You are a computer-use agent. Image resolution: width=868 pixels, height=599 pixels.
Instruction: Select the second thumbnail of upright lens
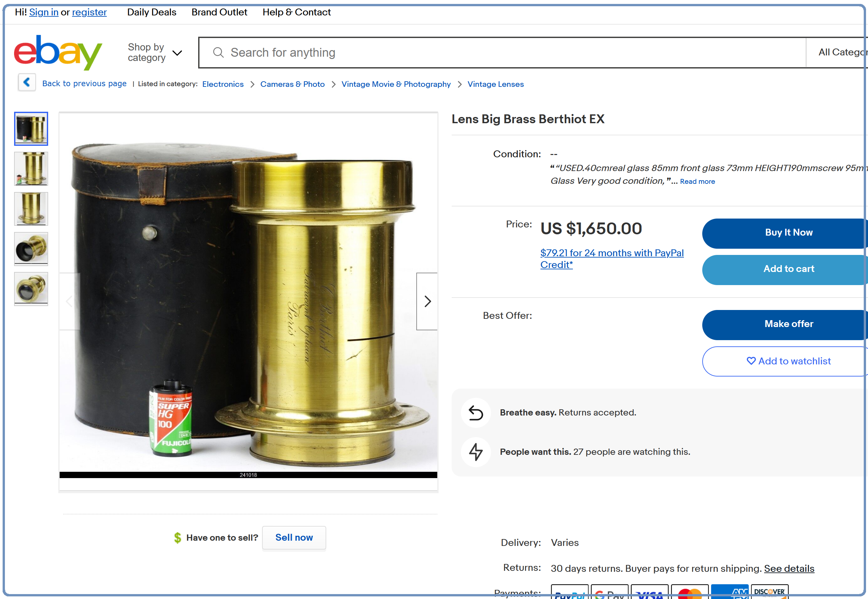pyautogui.click(x=31, y=169)
